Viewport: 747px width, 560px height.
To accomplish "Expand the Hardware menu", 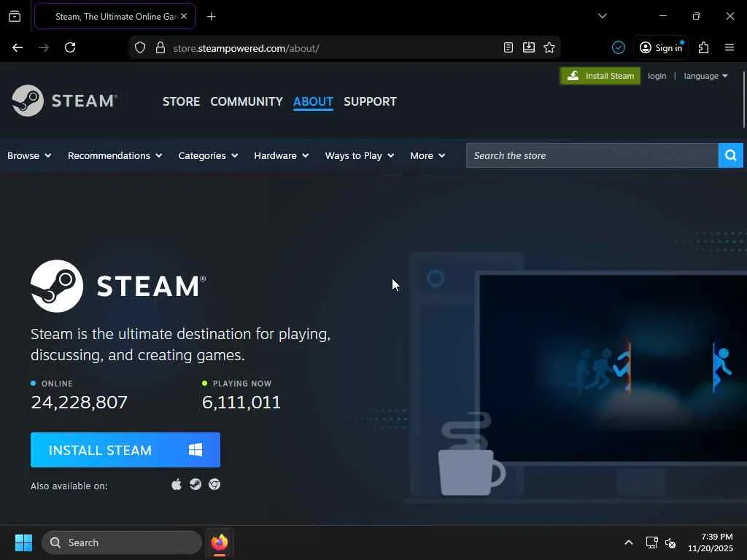I will click(x=281, y=156).
